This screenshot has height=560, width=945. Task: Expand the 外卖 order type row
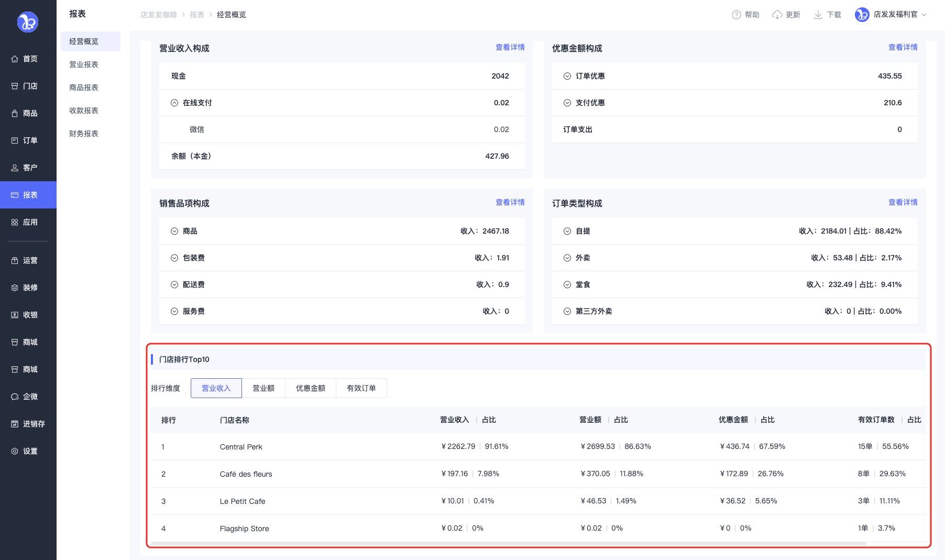point(567,258)
